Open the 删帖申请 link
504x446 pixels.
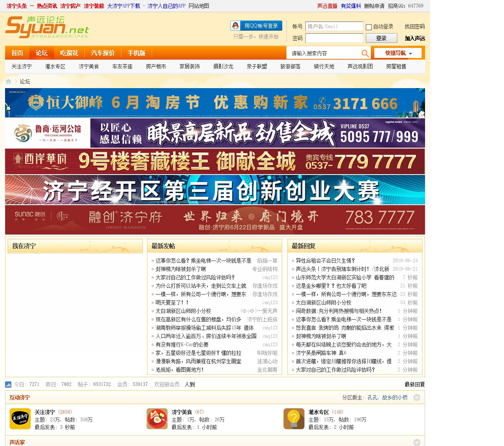[374, 6]
